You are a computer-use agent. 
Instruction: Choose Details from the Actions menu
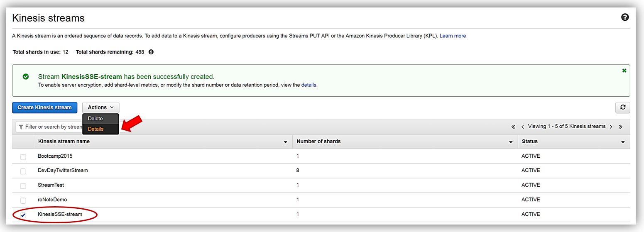tap(96, 129)
